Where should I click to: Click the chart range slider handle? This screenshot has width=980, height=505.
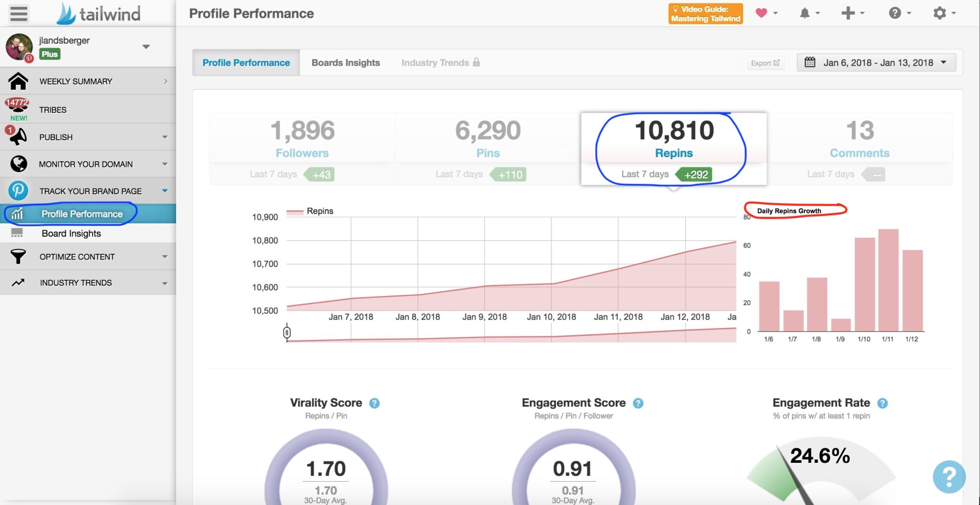tap(287, 332)
